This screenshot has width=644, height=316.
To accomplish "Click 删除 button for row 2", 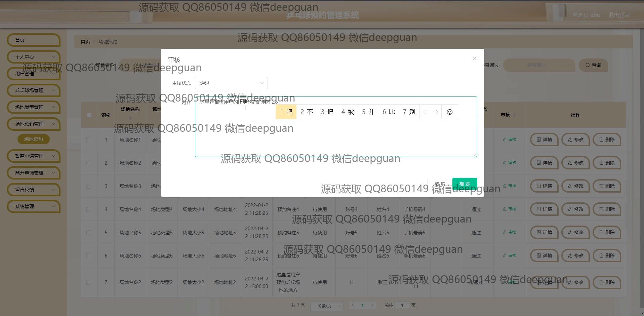I will tap(606, 163).
